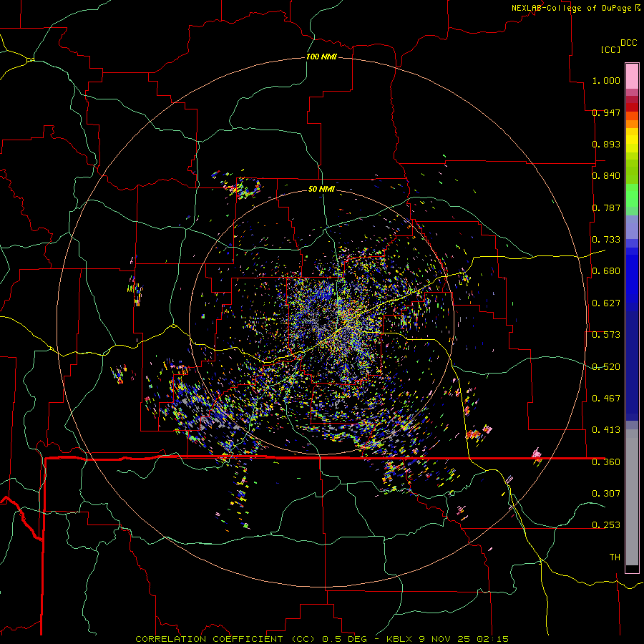Click the 0.520 scale value
This screenshot has height=644, width=644.
[x=606, y=367]
